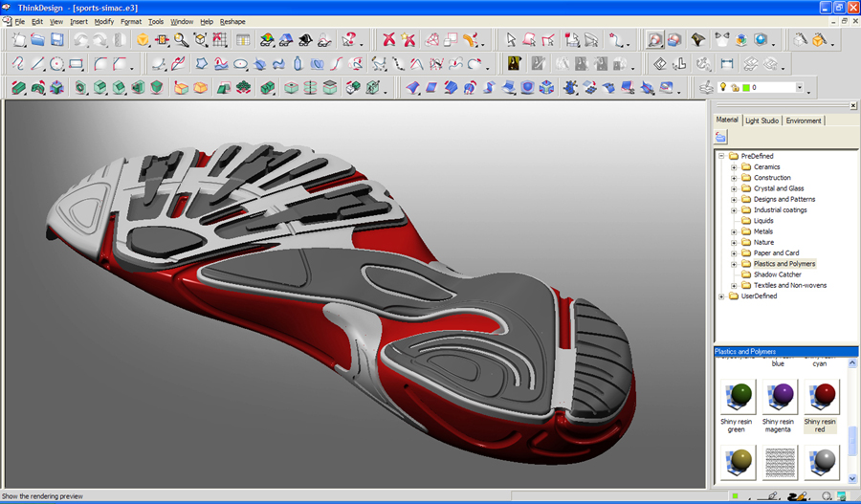Expand the Ceramics material folder
The height and width of the screenshot is (504, 861).
tap(734, 167)
